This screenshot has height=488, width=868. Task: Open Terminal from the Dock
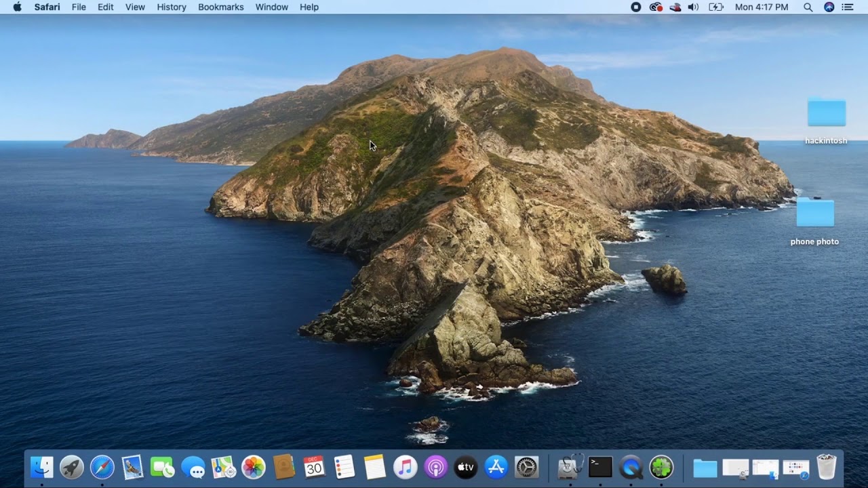600,467
